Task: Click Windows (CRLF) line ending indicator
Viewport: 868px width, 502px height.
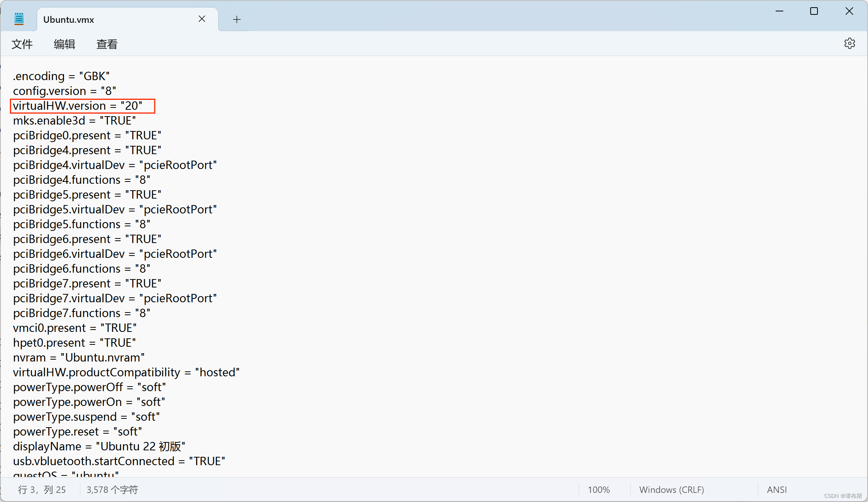Action: tap(672, 490)
